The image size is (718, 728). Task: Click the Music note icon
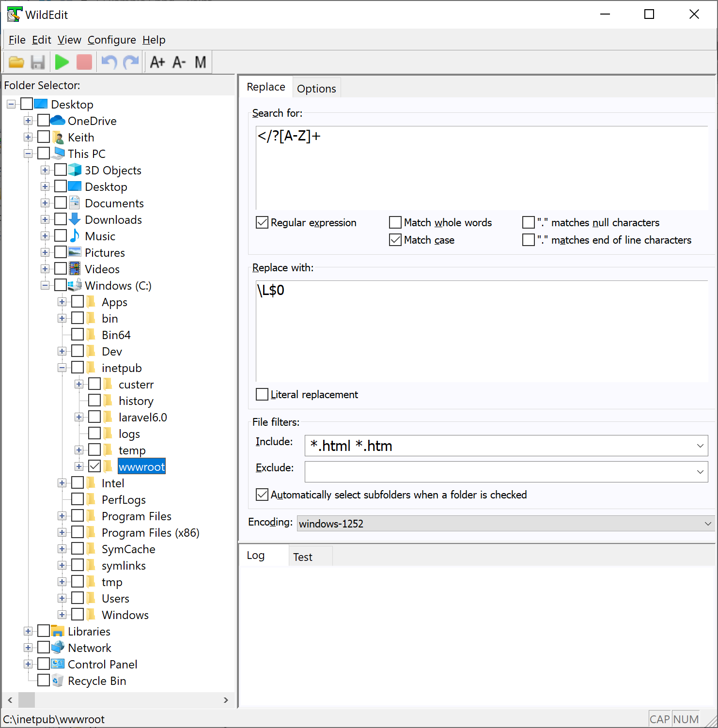coord(75,235)
